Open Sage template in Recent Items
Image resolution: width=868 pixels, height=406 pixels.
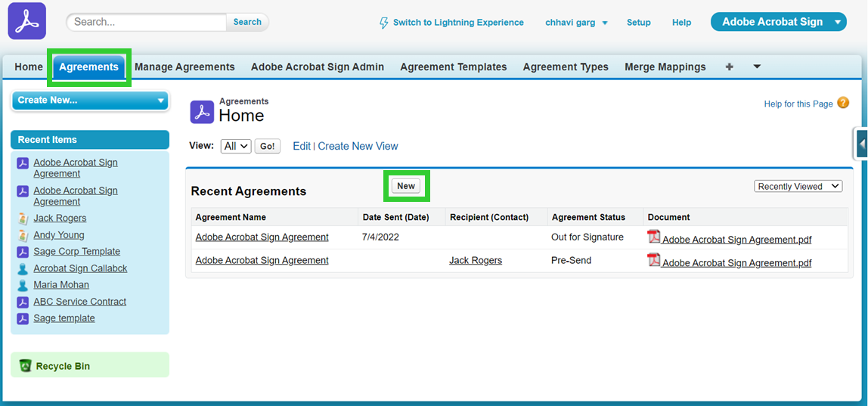pos(64,318)
